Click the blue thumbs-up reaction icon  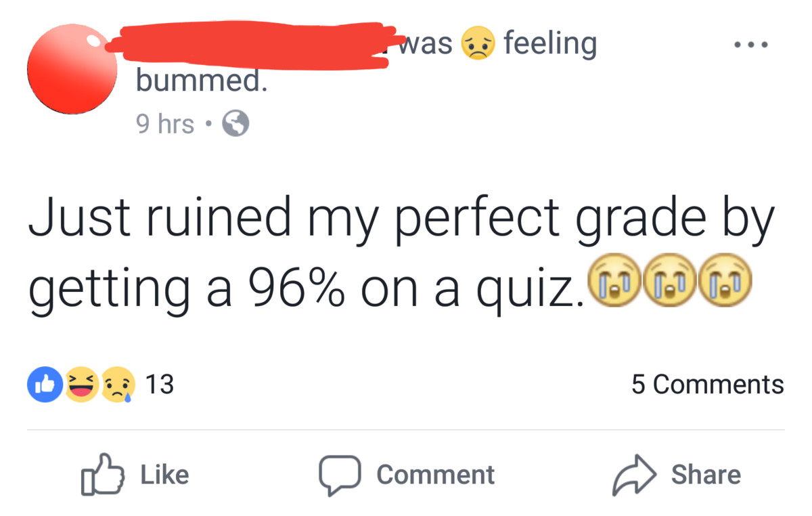tap(44, 385)
